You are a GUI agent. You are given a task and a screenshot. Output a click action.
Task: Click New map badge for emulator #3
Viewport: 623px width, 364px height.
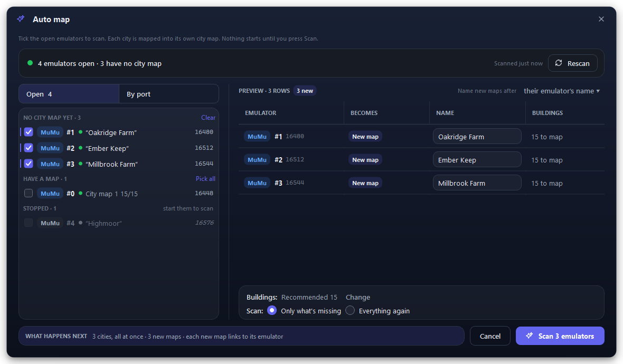pyautogui.click(x=365, y=183)
